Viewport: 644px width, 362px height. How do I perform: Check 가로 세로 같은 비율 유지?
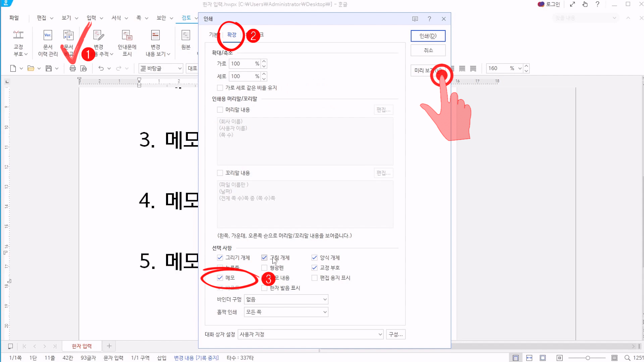coord(220,88)
